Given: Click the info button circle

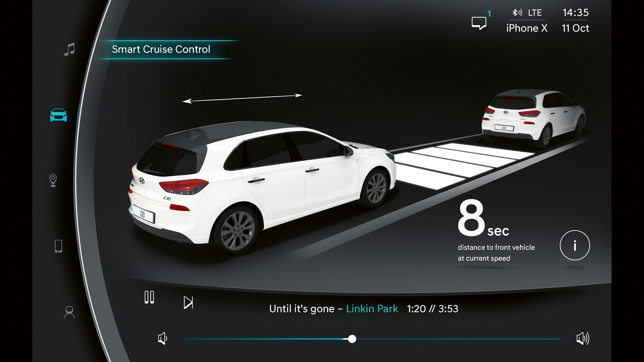Looking at the screenshot, I should pos(575,245).
